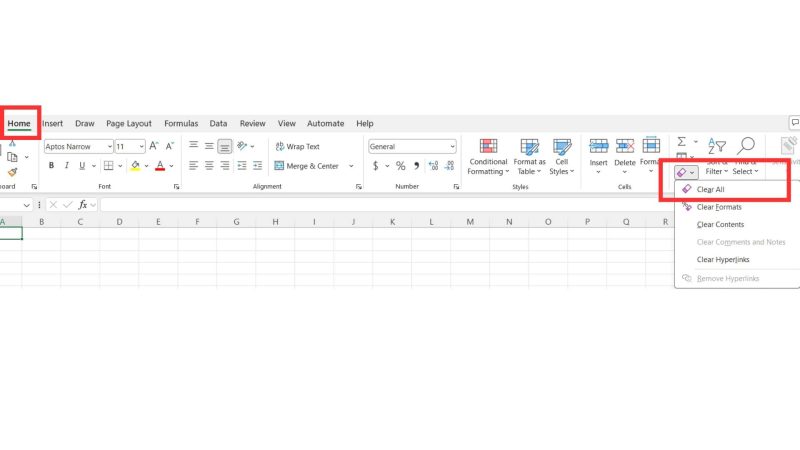The height and width of the screenshot is (450, 800).
Task: Expand the Merge & Center options arrow
Action: [351, 166]
